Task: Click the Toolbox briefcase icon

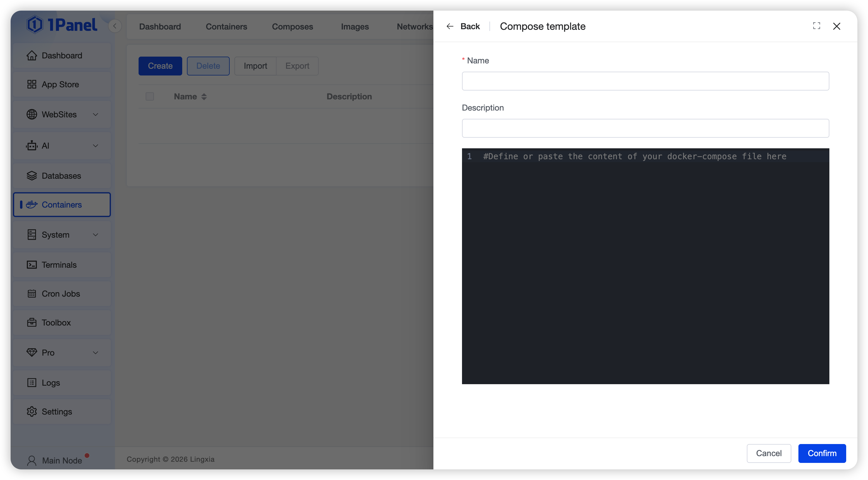Action: pos(32,323)
